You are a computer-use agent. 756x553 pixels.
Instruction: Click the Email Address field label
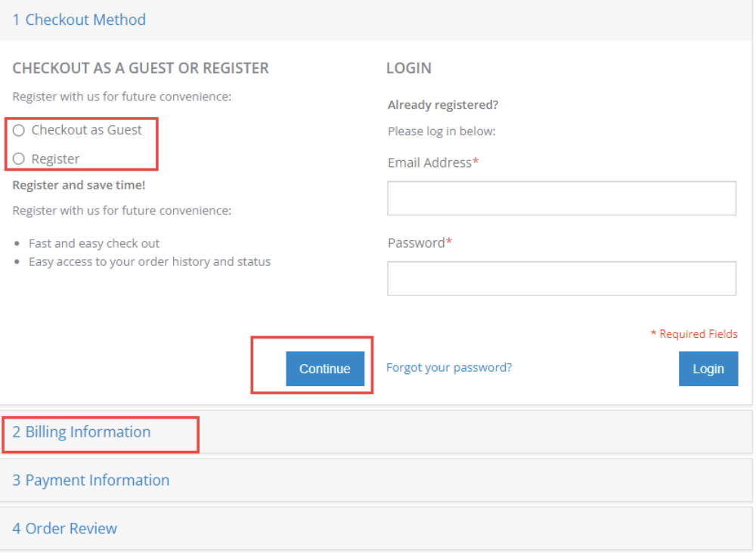[429, 162]
